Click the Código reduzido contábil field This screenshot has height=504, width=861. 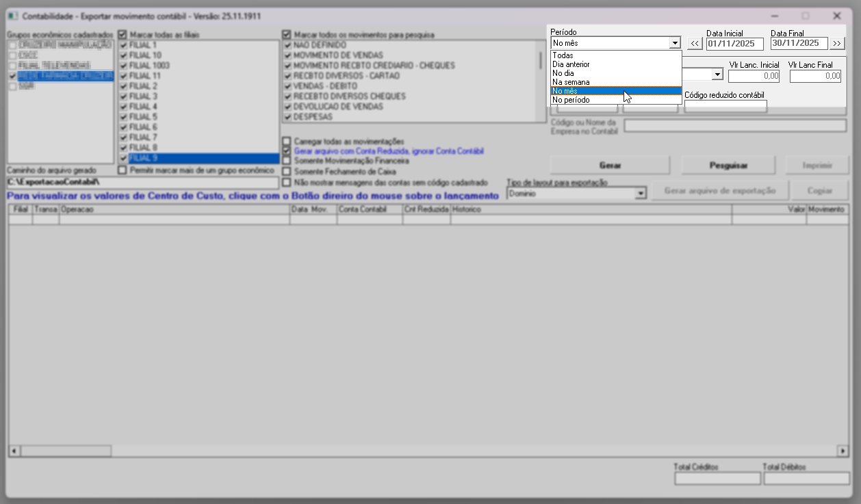[725, 106]
